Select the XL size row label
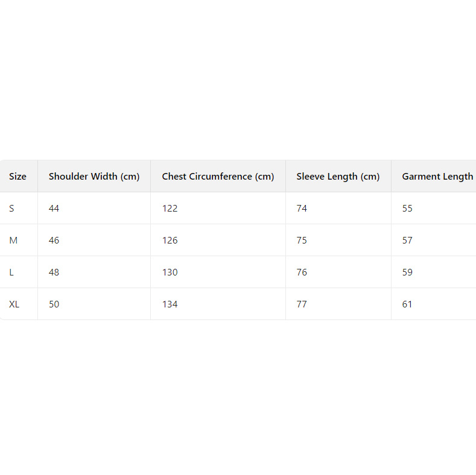 pyautogui.click(x=14, y=304)
